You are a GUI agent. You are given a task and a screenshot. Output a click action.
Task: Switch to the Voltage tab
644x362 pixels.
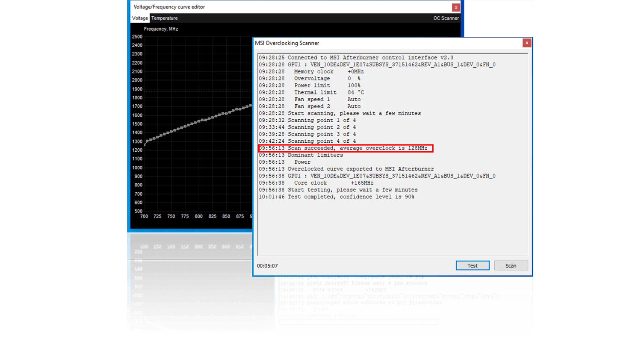140,18
